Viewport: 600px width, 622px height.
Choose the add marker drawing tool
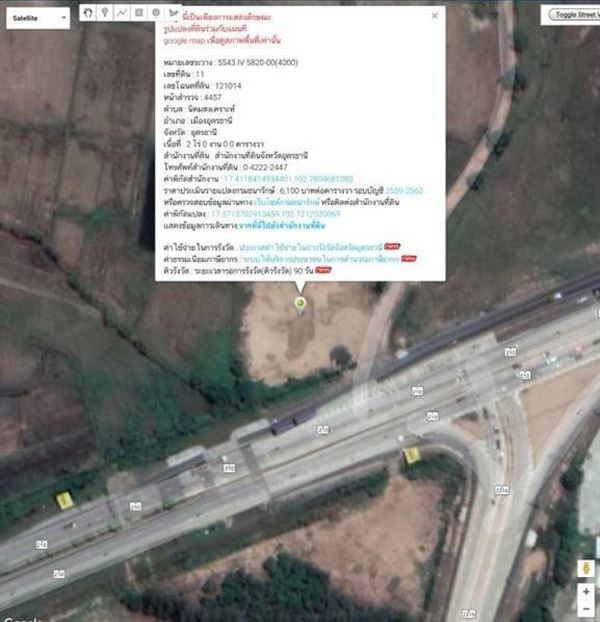pyautogui.click(x=105, y=13)
